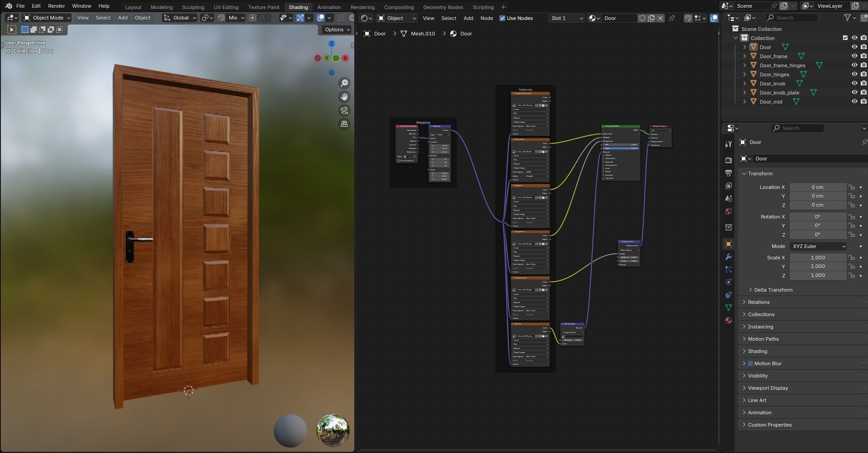Pin the properties editor Door object
Viewport: 868px width, 453px height.
(x=864, y=142)
